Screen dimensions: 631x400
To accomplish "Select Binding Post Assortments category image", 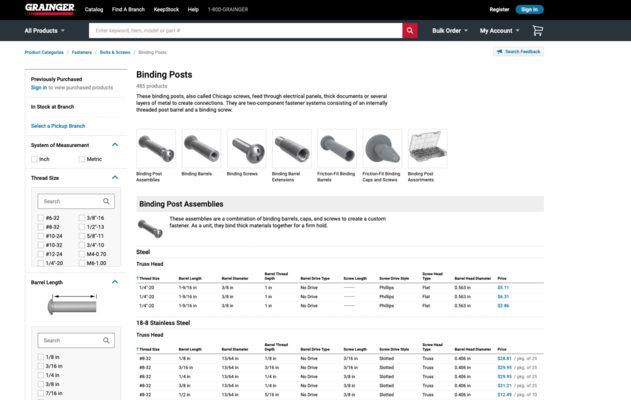I will pyautogui.click(x=427, y=148).
